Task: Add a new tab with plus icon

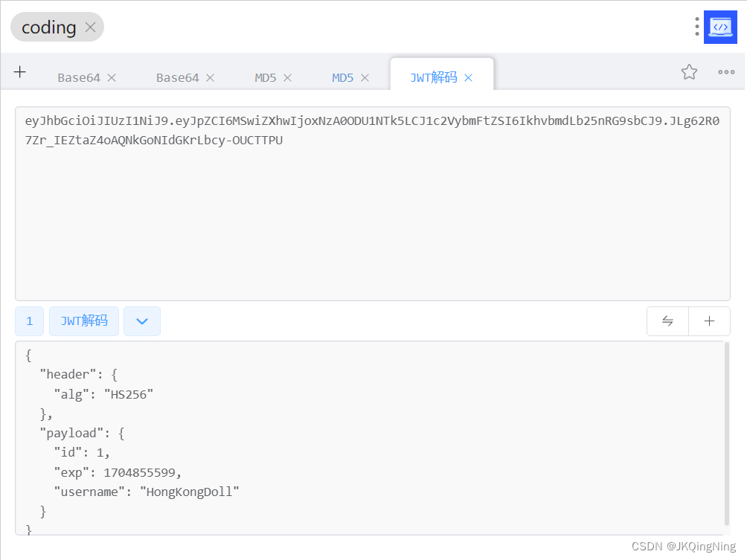Action: [x=20, y=72]
